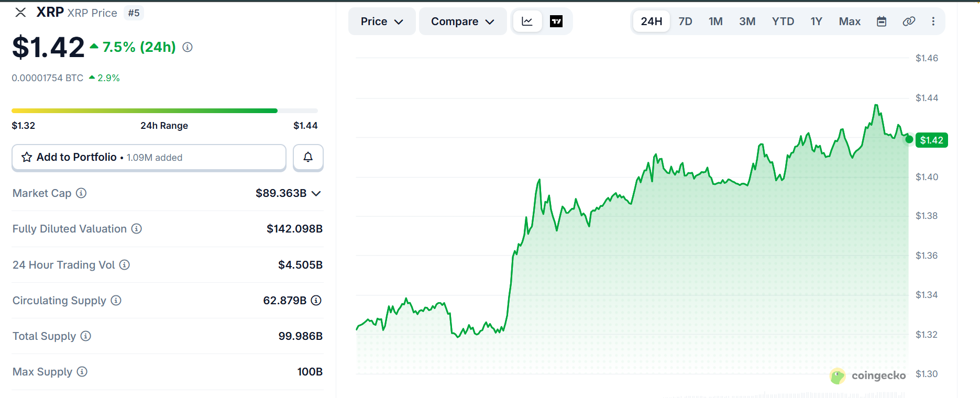Close the XRP detail panel with the X icon

(x=20, y=13)
